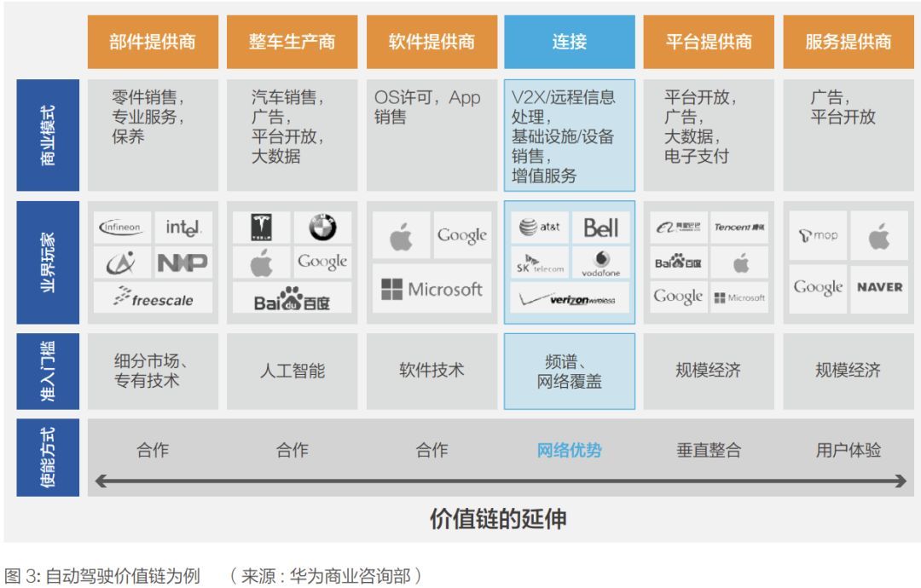
Task: Click the at&t logo
Action: pyautogui.click(x=540, y=227)
